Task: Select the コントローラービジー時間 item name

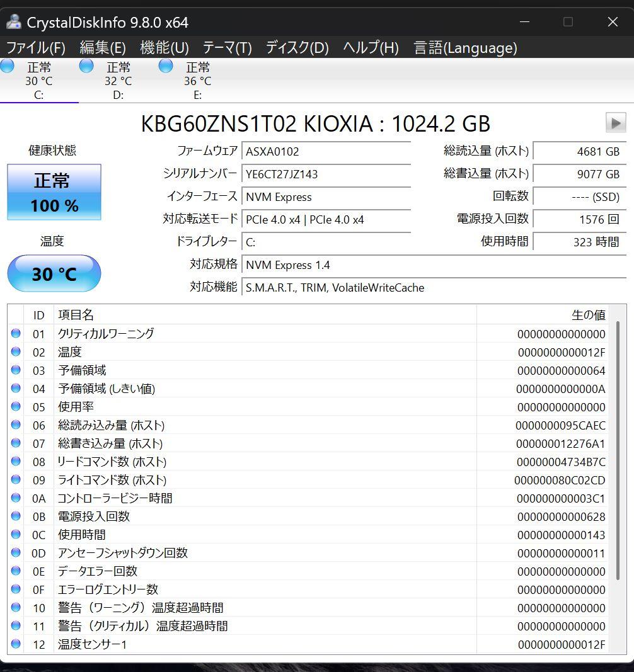Action: point(115,498)
